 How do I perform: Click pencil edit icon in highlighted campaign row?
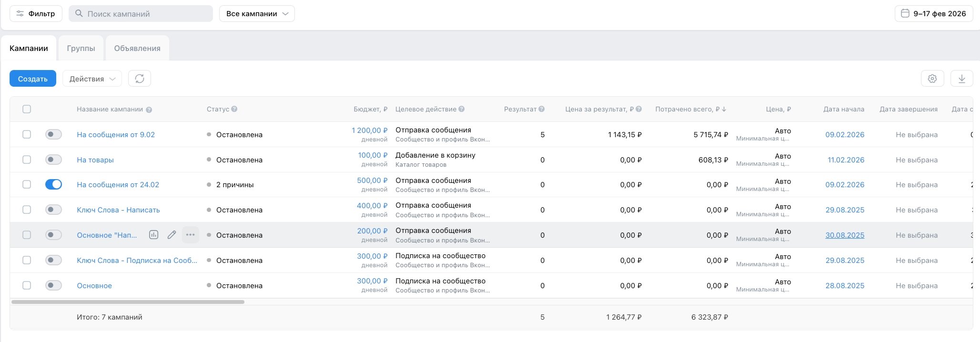click(x=172, y=235)
